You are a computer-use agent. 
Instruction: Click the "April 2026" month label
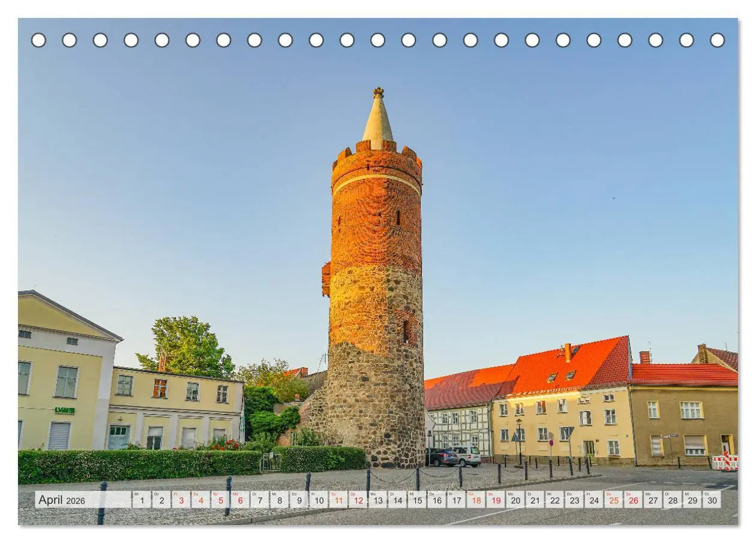[x=62, y=500]
